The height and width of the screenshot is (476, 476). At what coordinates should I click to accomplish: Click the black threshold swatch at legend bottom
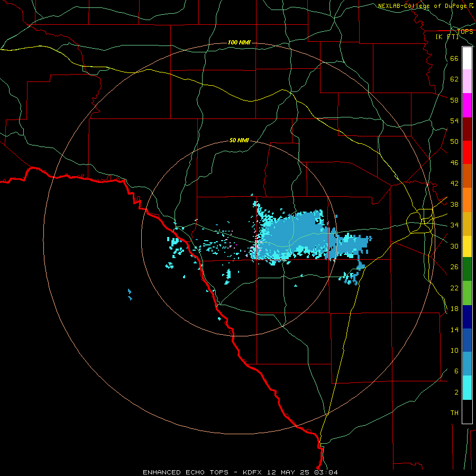tap(467, 411)
